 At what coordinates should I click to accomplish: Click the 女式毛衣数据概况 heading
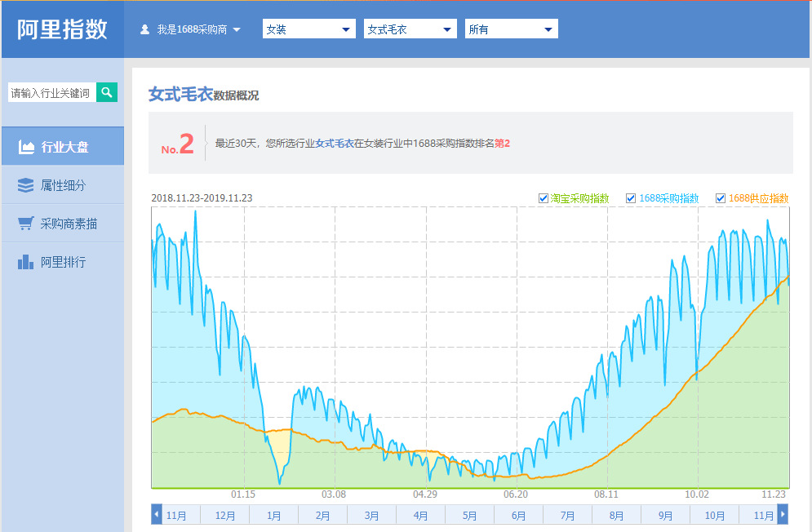[x=203, y=95]
